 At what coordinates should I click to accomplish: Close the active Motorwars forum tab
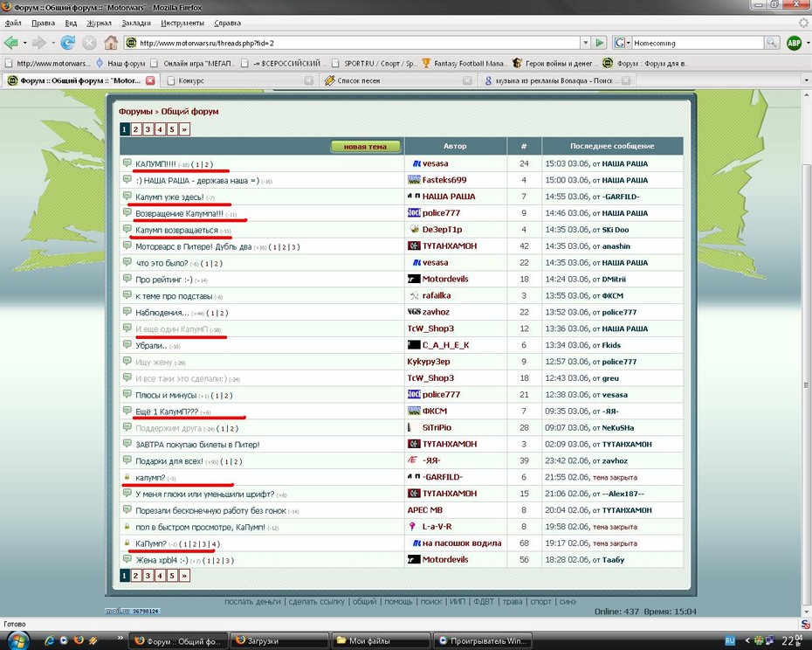tap(150, 80)
